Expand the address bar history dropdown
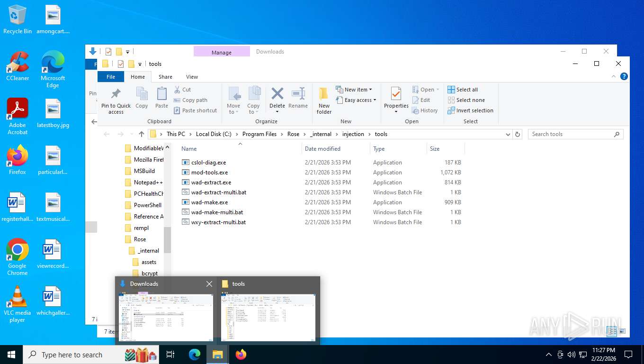The height and width of the screenshot is (364, 644). pyautogui.click(x=508, y=134)
